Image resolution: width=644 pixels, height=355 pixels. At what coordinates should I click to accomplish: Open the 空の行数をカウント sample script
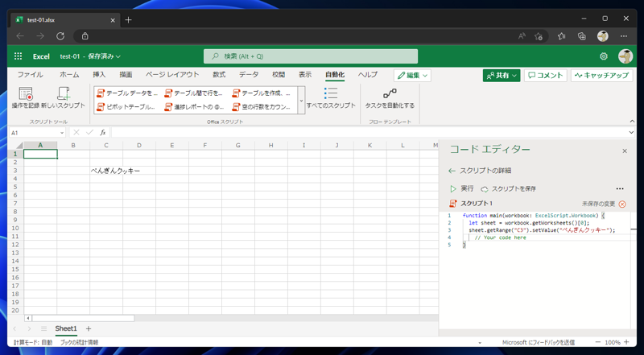261,107
